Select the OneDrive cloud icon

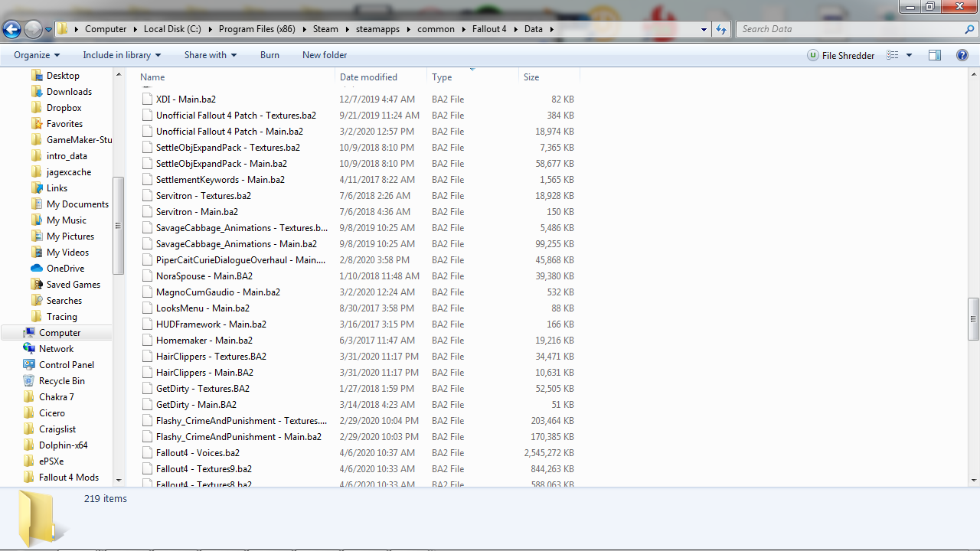36,269
